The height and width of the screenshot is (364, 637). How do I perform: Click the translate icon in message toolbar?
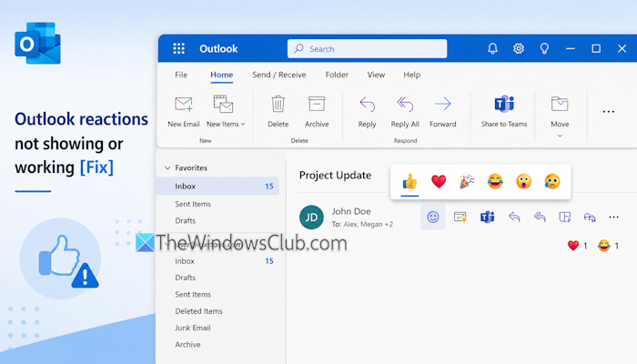click(590, 217)
